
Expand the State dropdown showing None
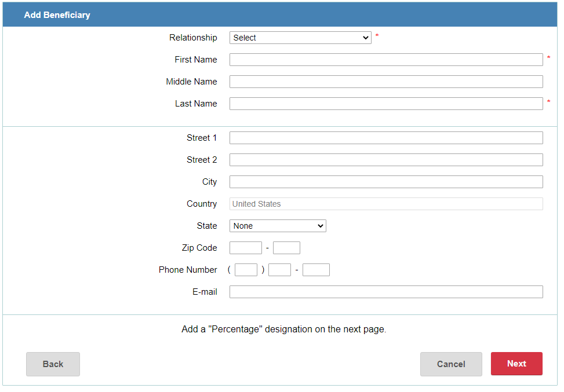point(278,226)
